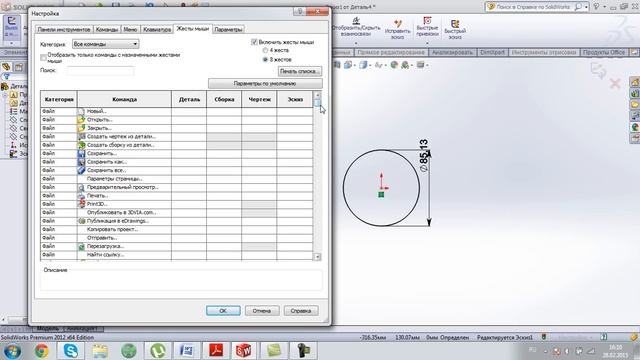Viewport: 640px width, 360px height.
Task: Click the SolidWorks help search box
Action: tap(533, 7)
